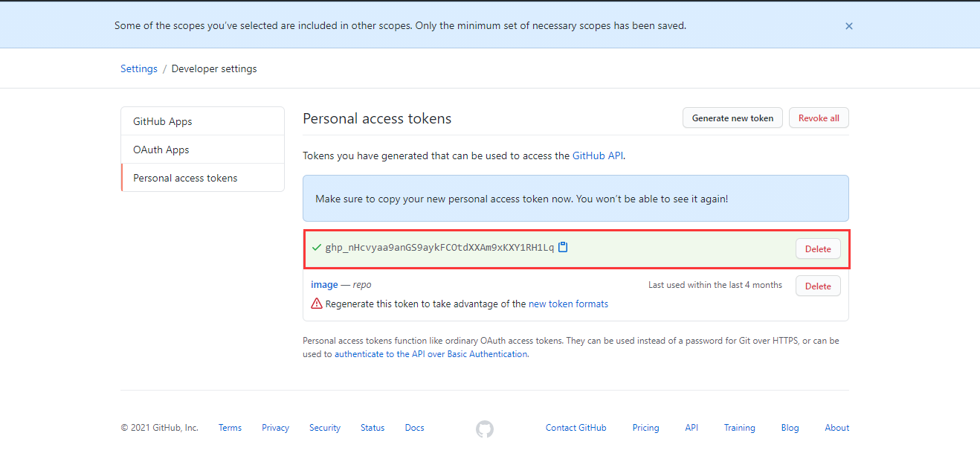This screenshot has width=980, height=462.
Task: Open the GitHub API link
Action: [598, 155]
